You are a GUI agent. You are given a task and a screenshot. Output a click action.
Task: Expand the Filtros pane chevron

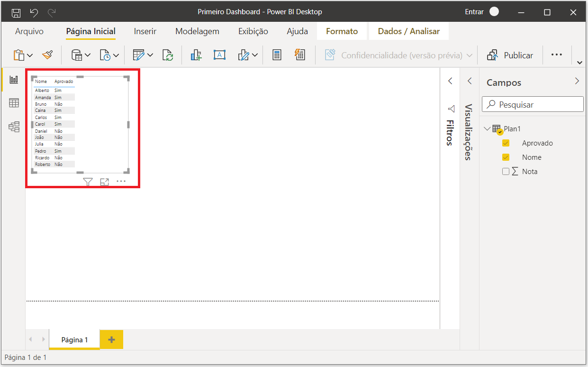(x=450, y=81)
